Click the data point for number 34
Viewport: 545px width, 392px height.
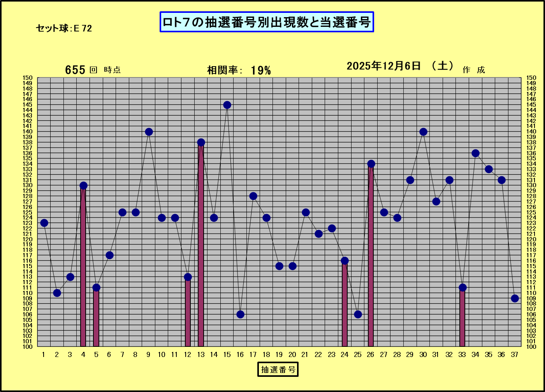[475, 153]
